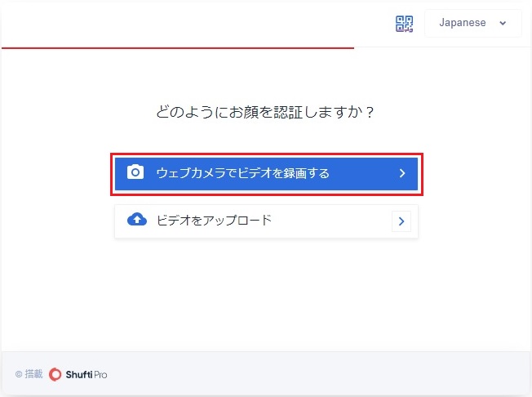Open the Japanese language dropdown
Viewport: 532px width, 397px height.
pos(473,23)
